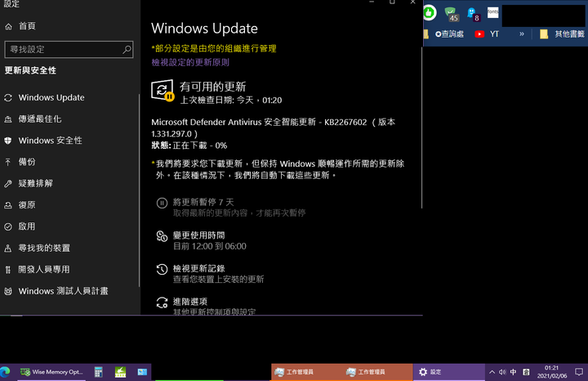This screenshot has height=381, width=588.
Task: Open Calculator from taskbar
Action: click(x=98, y=372)
